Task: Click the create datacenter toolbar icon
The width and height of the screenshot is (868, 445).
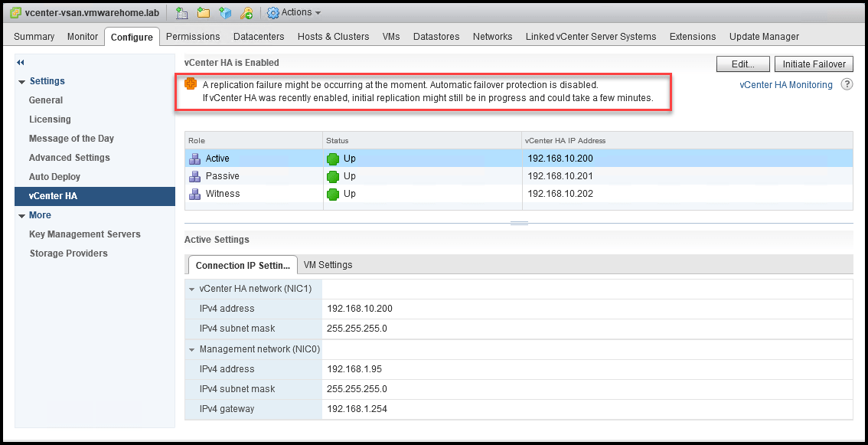Action: (x=181, y=13)
